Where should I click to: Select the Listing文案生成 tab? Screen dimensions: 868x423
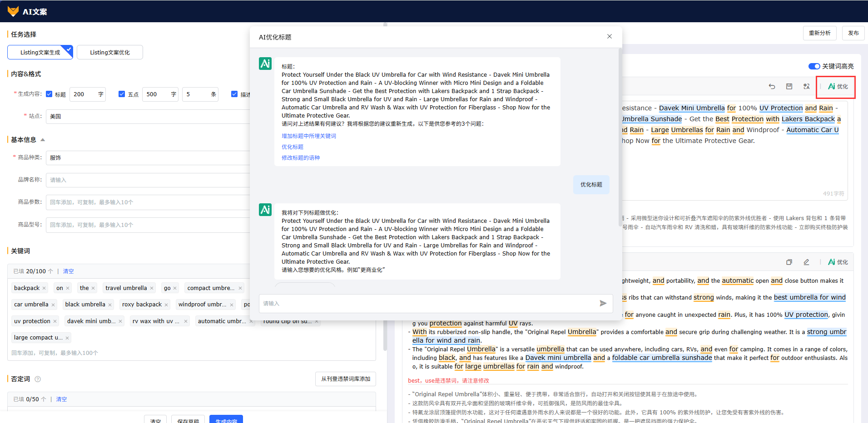(x=40, y=52)
